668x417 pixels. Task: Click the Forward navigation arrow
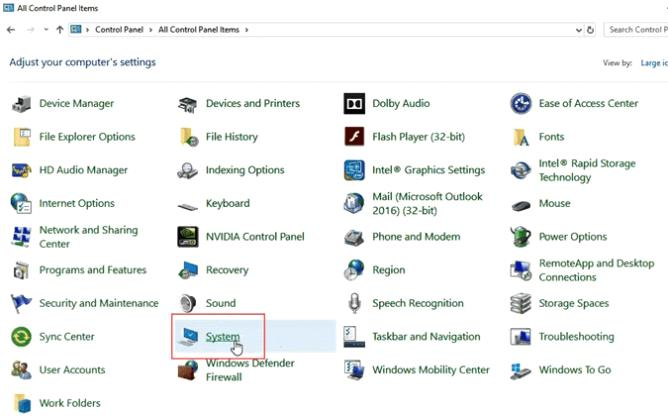[30, 30]
